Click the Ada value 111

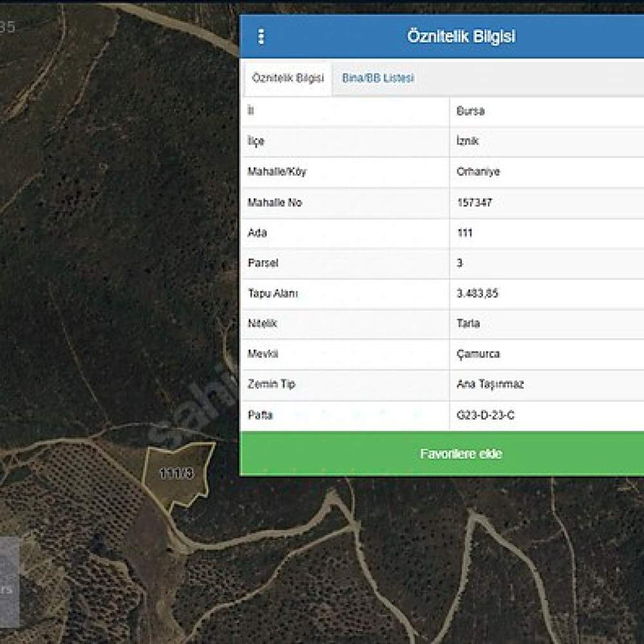(x=465, y=233)
